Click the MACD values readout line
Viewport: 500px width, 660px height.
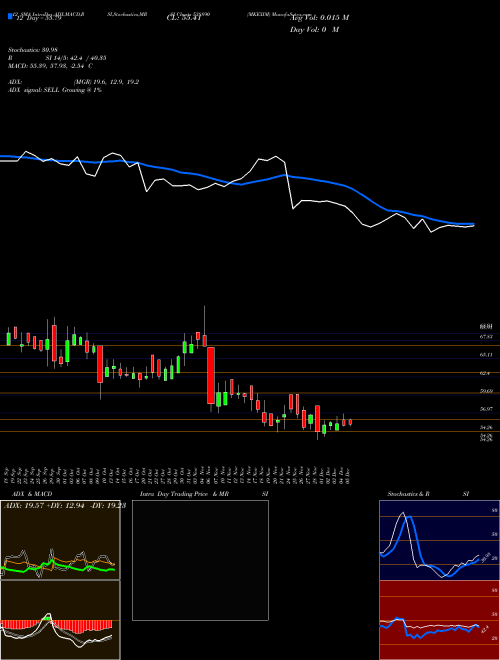pyautogui.click(x=50, y=66)
